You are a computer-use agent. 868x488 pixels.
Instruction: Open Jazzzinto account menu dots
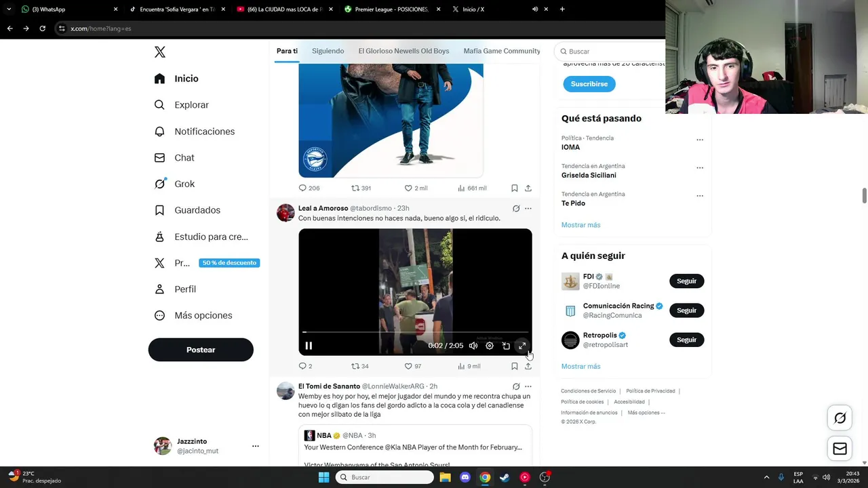[x=256, y=446]
